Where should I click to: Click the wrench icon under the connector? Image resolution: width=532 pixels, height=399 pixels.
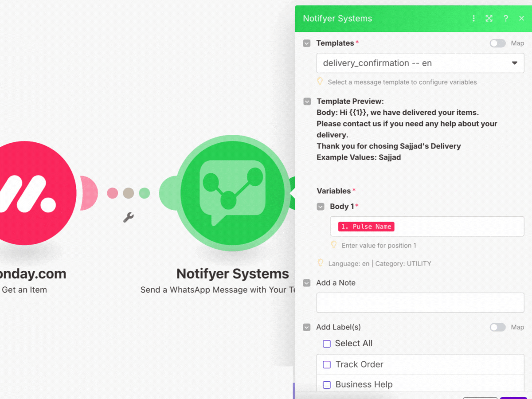[128, 217]
